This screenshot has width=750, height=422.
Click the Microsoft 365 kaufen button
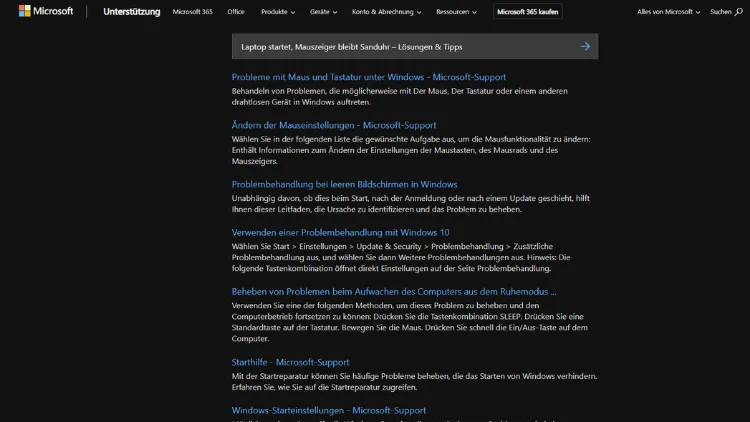528,11
